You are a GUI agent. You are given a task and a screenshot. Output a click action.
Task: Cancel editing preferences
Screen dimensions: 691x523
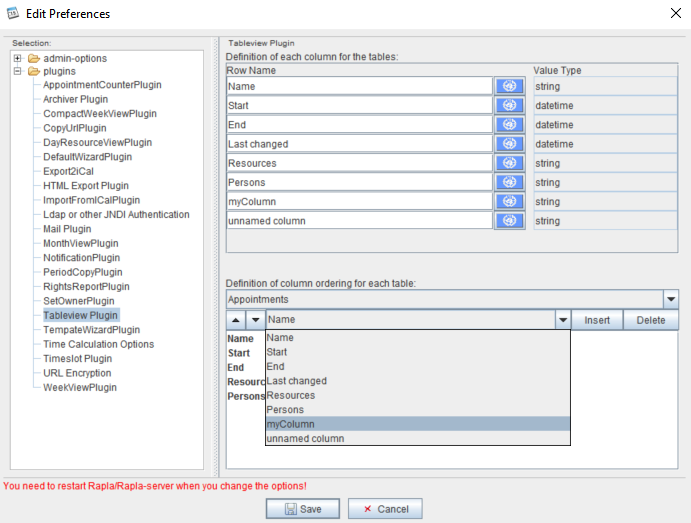[385, 509]
